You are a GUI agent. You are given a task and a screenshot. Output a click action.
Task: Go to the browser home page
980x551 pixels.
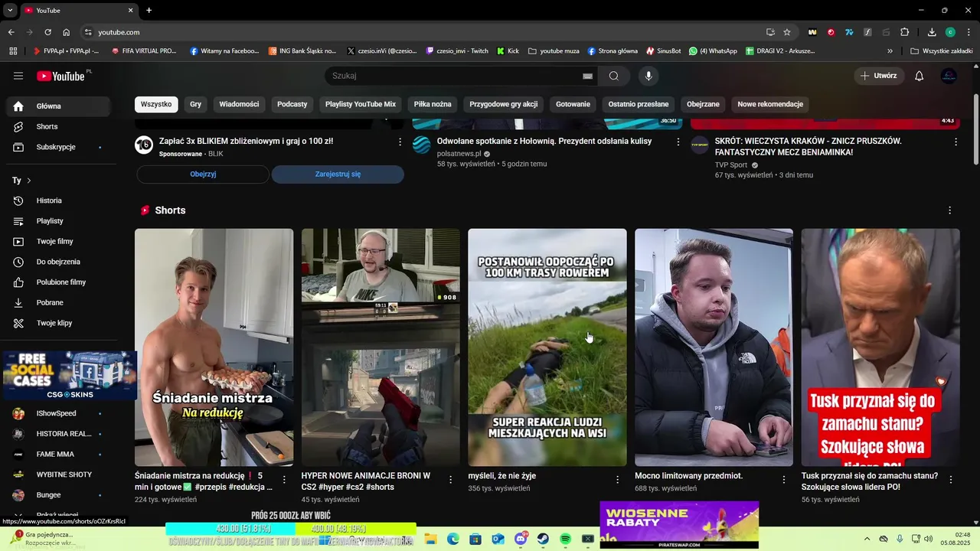pos(67,32)
